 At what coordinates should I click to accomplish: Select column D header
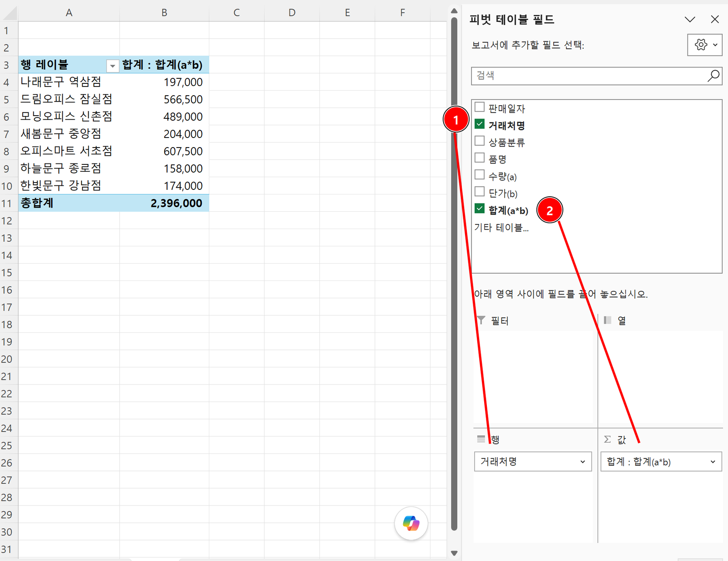click(292, 13)
